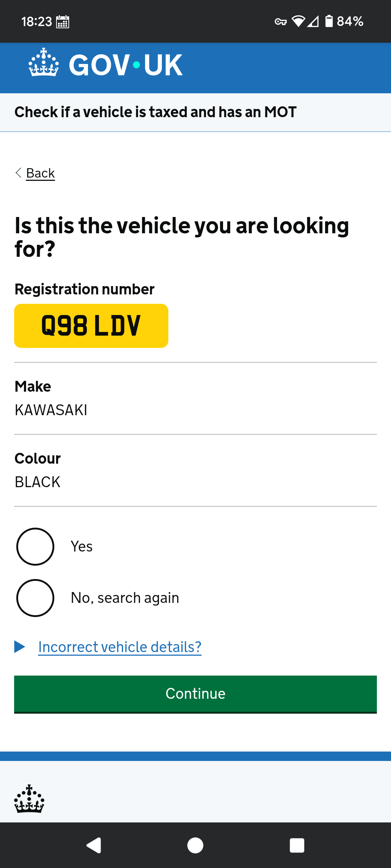Click the GOV.UK wordmark
Viewport: 391px width, 868px height.
click(126, 65)
